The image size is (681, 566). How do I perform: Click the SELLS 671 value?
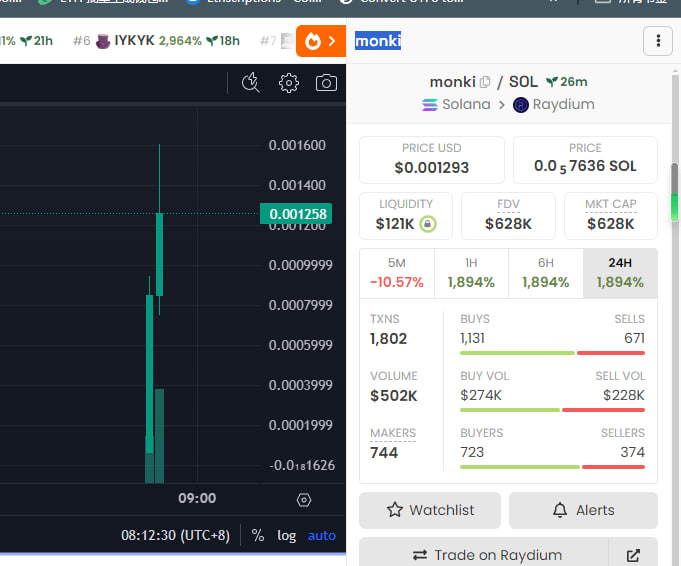pyautogui.click(x=634, y=338)
